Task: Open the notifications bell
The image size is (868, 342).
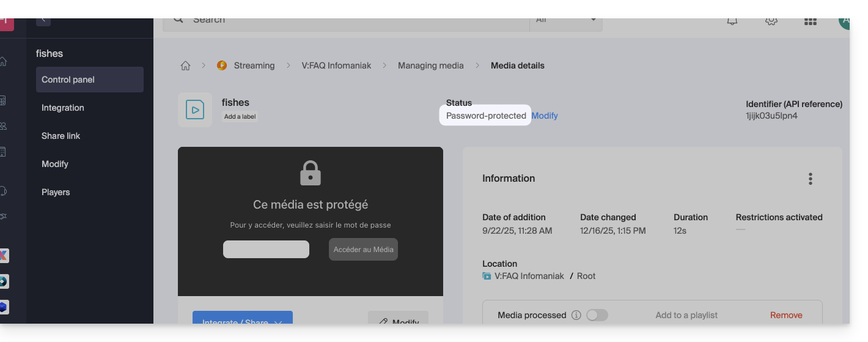Action: (x=732, y=21)
